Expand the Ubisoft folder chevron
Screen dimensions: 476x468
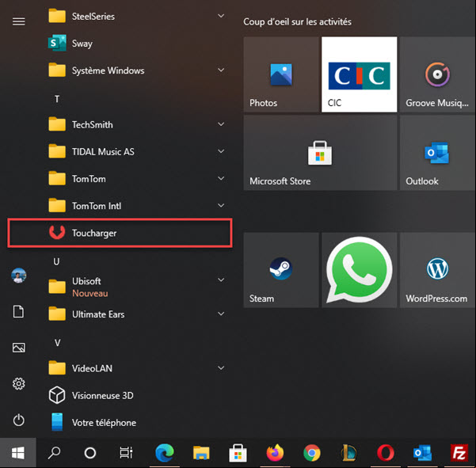(221, 280)
